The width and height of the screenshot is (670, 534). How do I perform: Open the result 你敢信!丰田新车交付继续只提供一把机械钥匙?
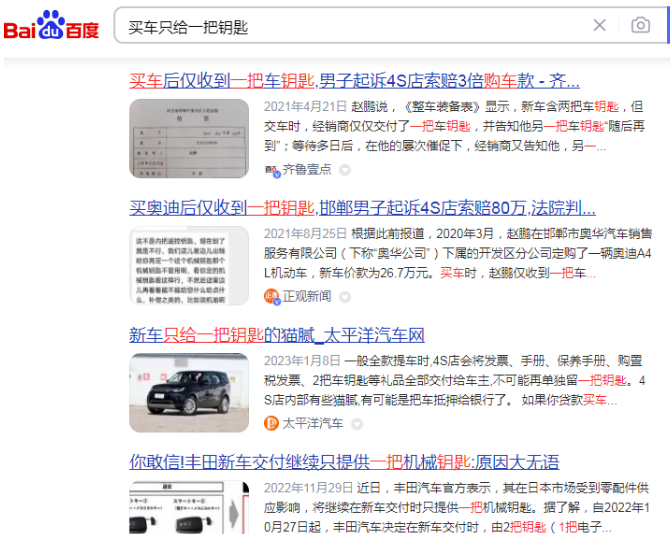point(344,462)
